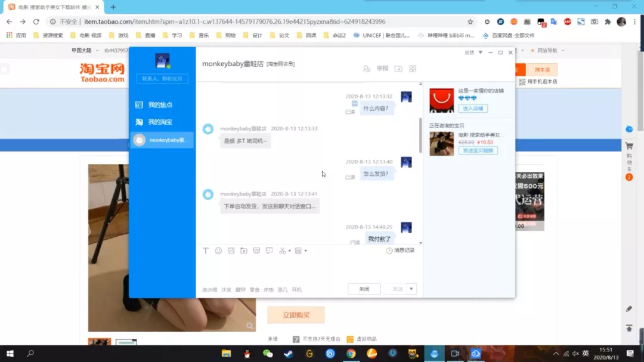The width and height of the screenshot is (644, 362).
Task: Open the text font formatting tool
Action: pos(206,250)
